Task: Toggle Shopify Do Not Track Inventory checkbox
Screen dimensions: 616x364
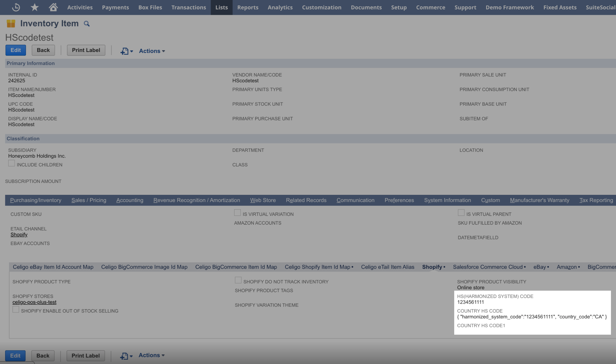Action: click(x=238, y=280)
